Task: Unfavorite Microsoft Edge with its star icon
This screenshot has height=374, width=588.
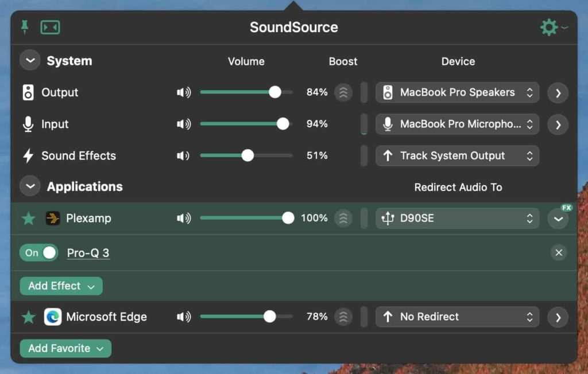Action: point(29,317)
